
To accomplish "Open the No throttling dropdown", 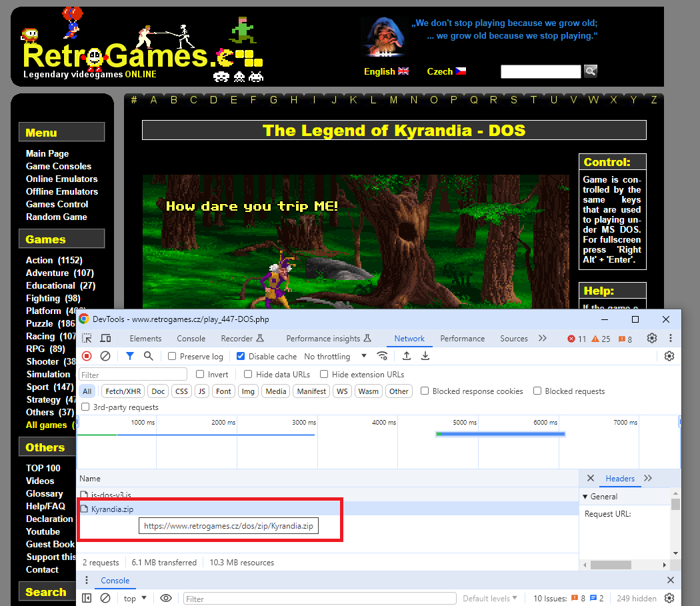I will [335, 357].
